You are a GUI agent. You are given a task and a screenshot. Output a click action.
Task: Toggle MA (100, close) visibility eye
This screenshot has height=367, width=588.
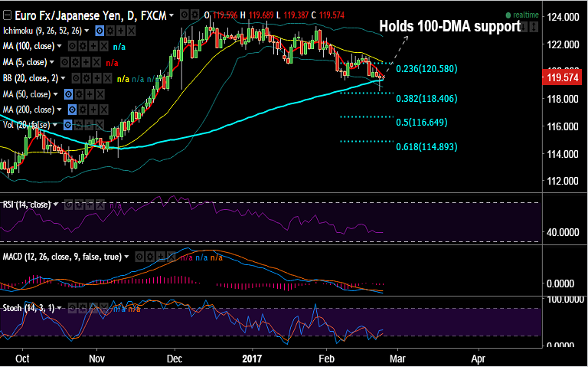tap(72, 46)
